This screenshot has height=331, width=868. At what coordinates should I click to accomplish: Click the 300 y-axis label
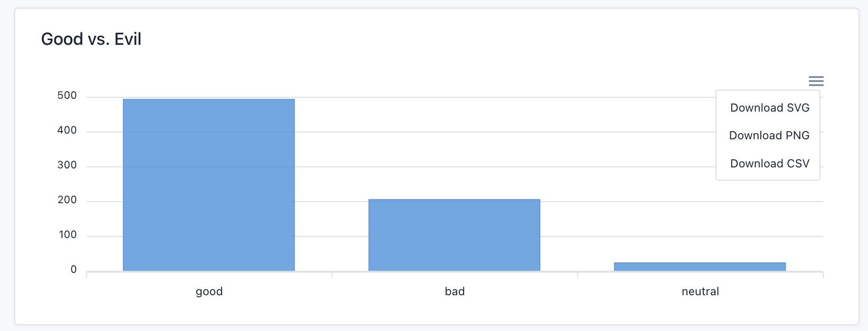click(67, 165)
